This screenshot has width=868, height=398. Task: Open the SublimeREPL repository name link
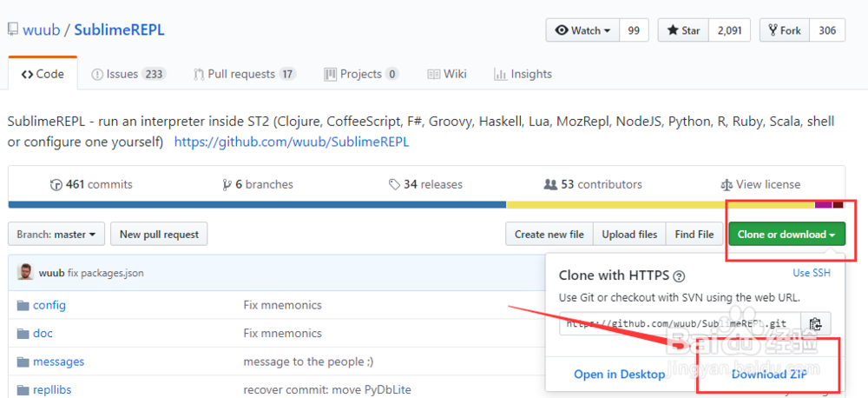pos(119,30)
